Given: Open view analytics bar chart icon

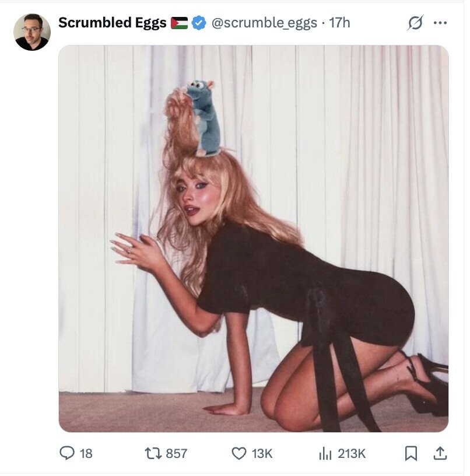Looking at the screenshot, I should tap(325, 453).
